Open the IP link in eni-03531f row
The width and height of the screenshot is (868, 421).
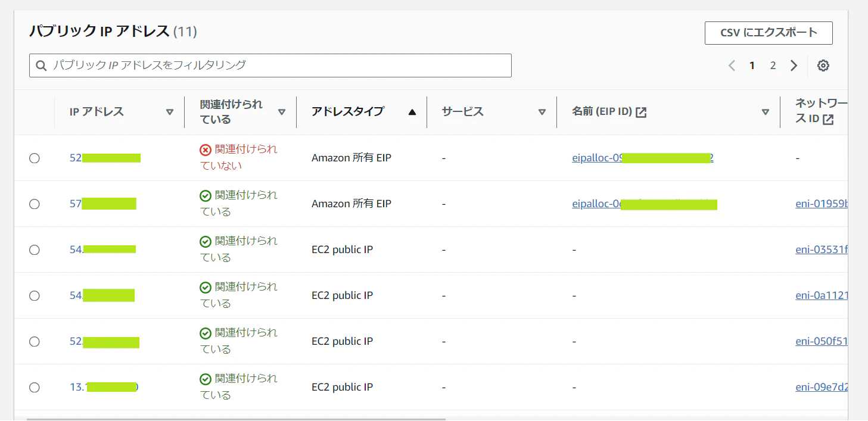point(102,250)
